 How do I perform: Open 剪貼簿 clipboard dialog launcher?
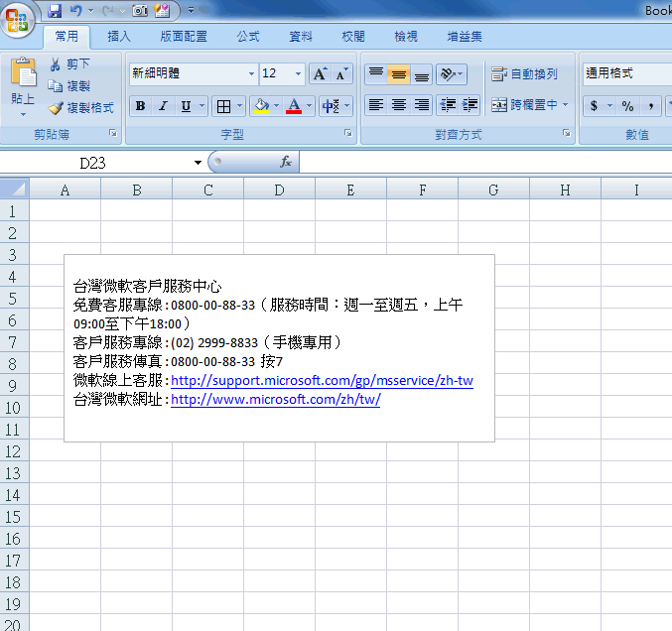point(113,133)
